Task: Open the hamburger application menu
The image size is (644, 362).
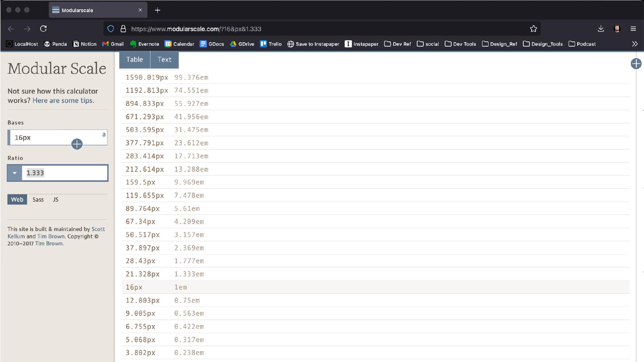Action: 633,29
